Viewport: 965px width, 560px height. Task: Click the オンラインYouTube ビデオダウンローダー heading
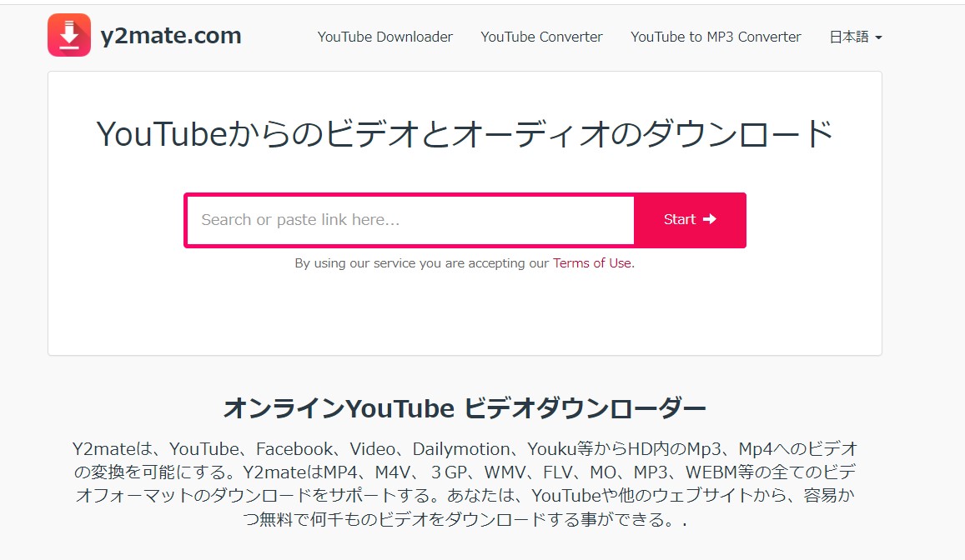pyautogui.click(x=465, y=408)
